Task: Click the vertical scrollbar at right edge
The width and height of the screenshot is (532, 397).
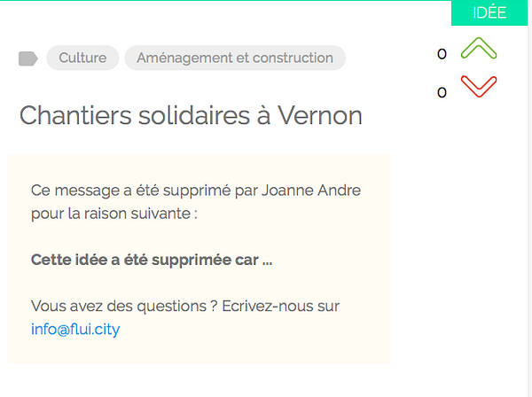Action: coord(529,198)
